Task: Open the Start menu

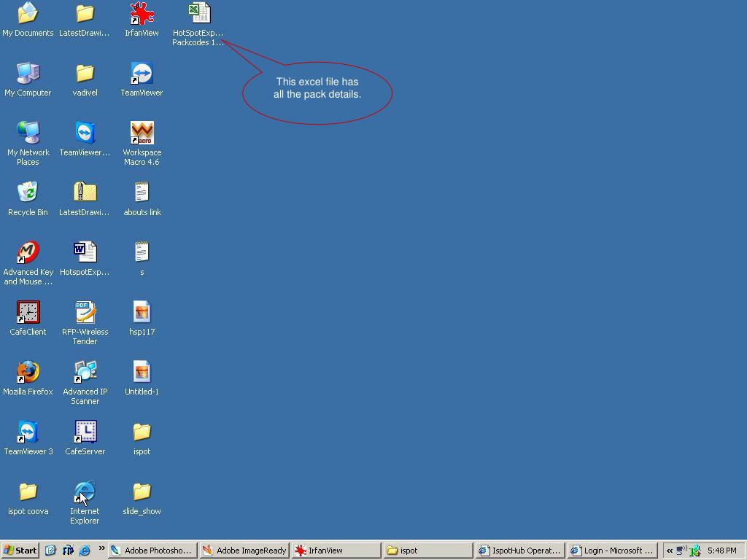Action: coord(20,551)
